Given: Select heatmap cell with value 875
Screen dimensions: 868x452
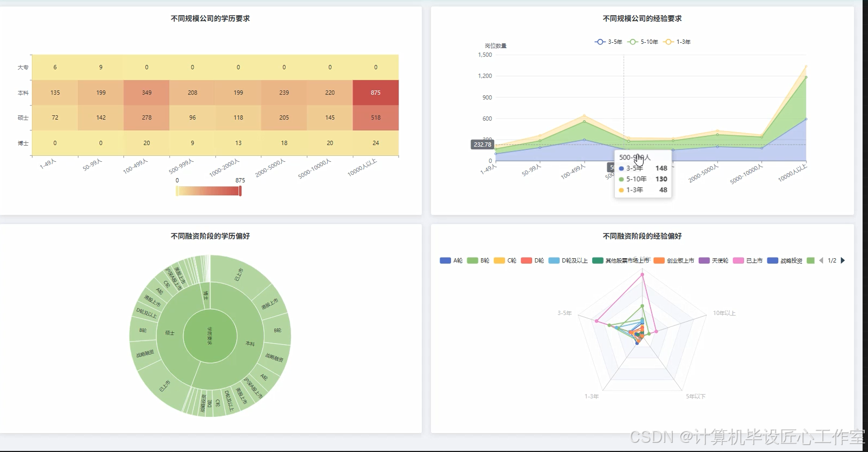Looking at the screenshot, I should (x=376, y=93).
